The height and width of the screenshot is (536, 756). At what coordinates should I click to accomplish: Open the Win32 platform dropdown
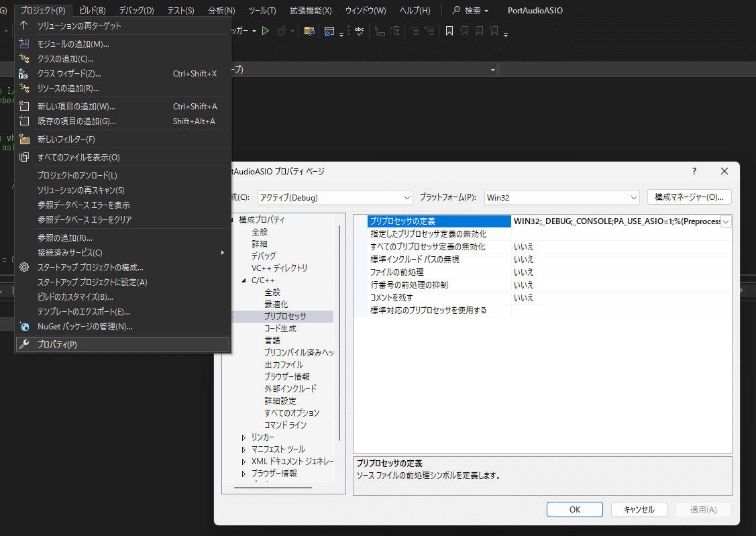click(x=562, y=197)
